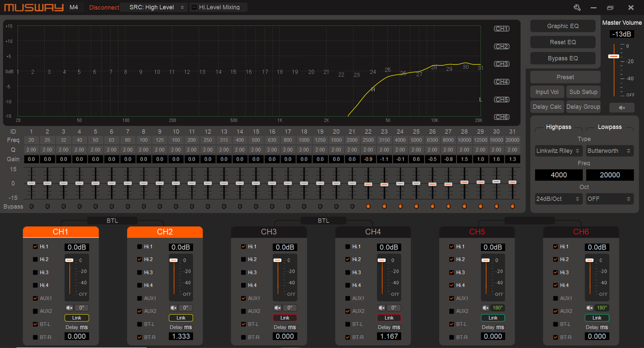Toggle CH1 phase 0° button
The image size is (644, 348).
point(82,308)
